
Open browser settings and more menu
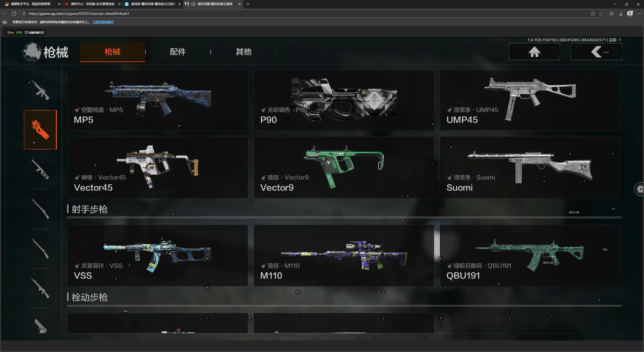pos(639,14)
